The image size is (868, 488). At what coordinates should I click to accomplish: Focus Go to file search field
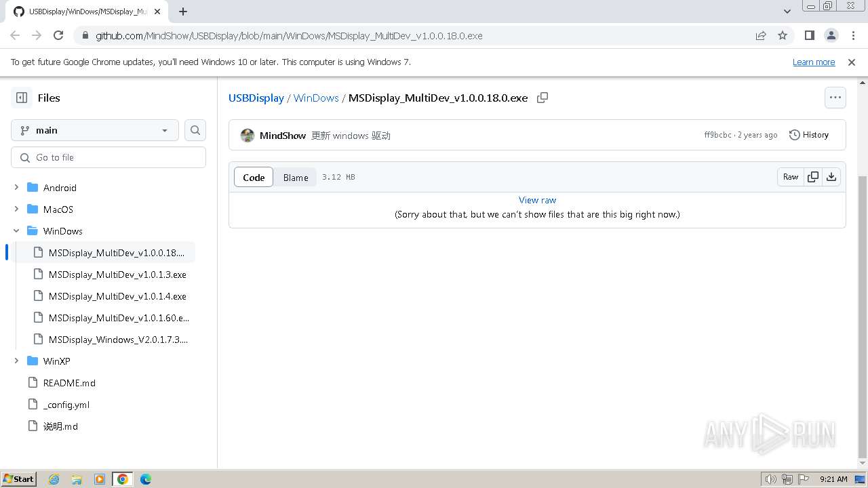(108, 157)
